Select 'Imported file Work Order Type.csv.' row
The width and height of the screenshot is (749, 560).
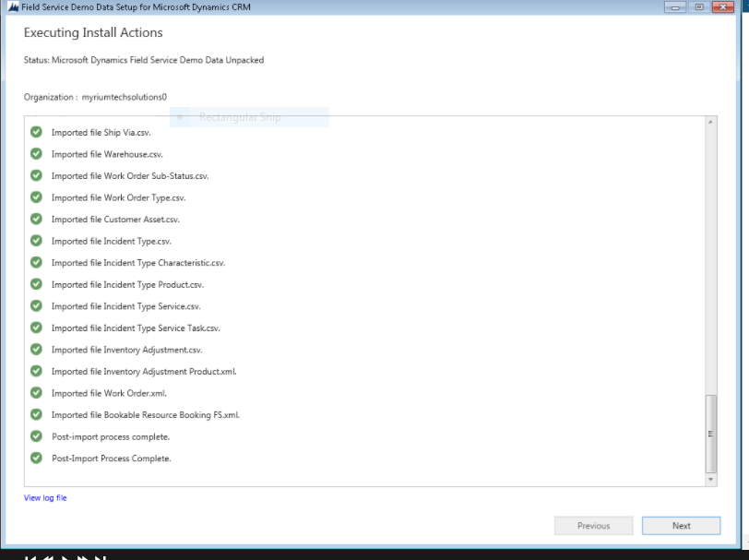click(x=118, y=197)
